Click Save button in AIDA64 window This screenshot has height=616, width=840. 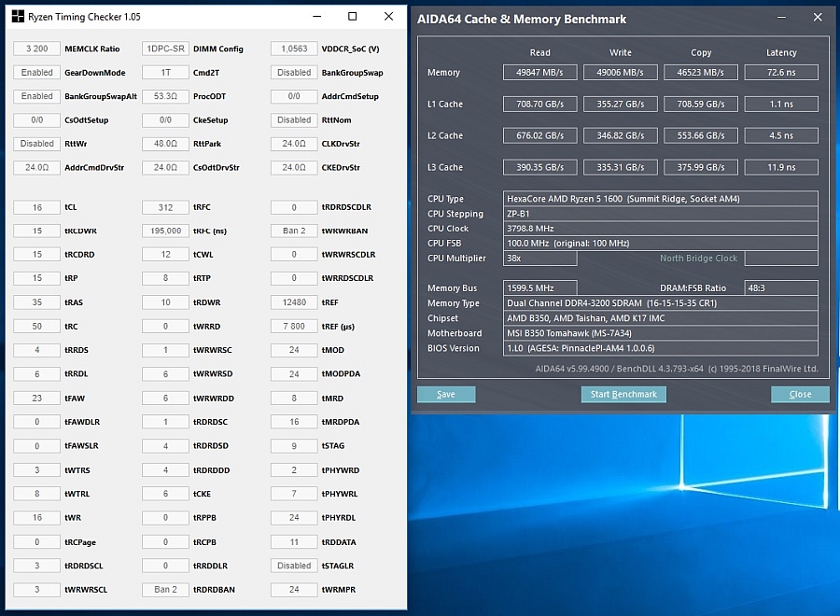pyautogui.click(x=446, y=394)
